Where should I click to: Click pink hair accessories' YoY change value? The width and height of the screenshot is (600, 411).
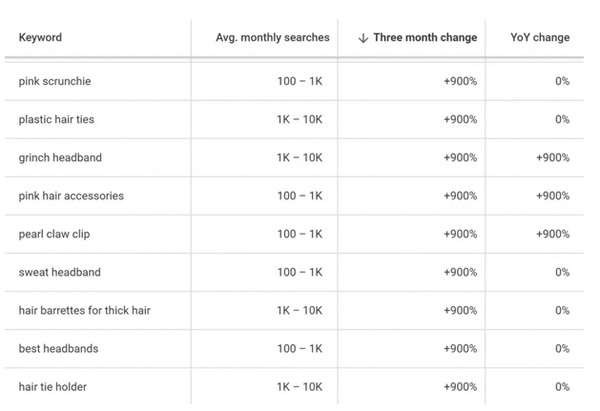[552, 196]
